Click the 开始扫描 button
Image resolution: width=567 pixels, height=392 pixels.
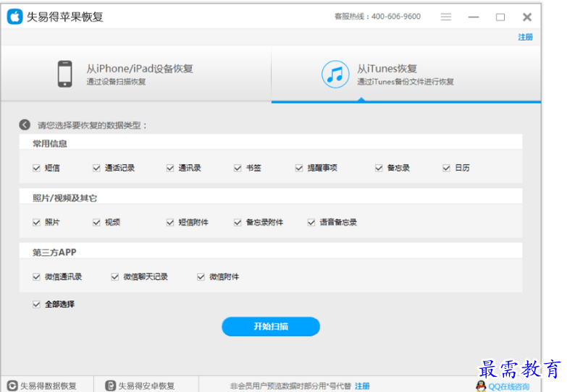271,327
